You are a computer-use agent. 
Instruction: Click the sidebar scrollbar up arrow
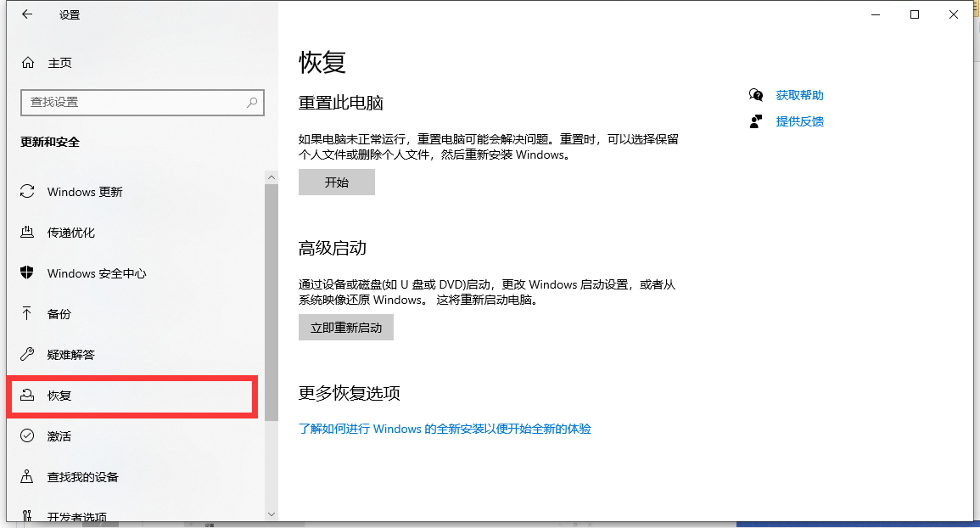pos(272,177)
